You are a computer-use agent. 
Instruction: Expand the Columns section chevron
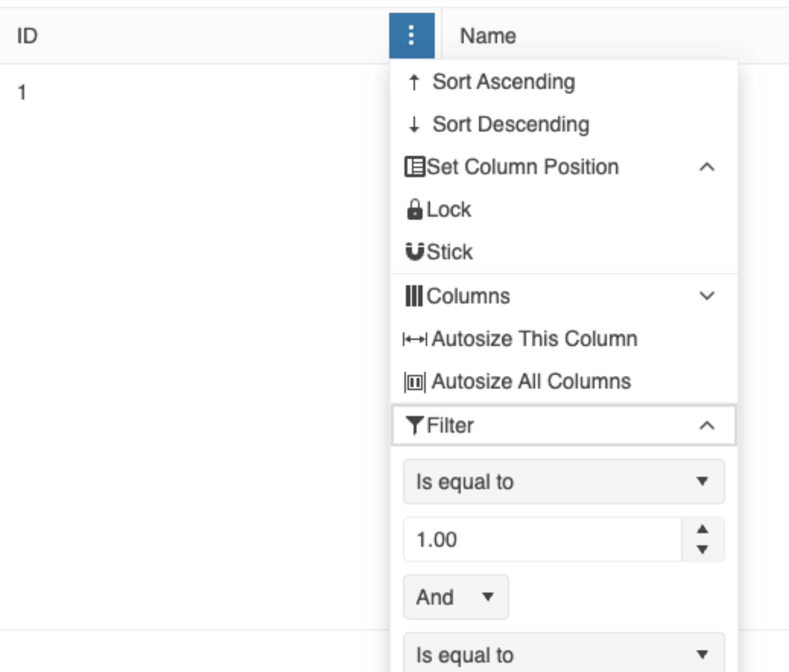coord(707,296)
